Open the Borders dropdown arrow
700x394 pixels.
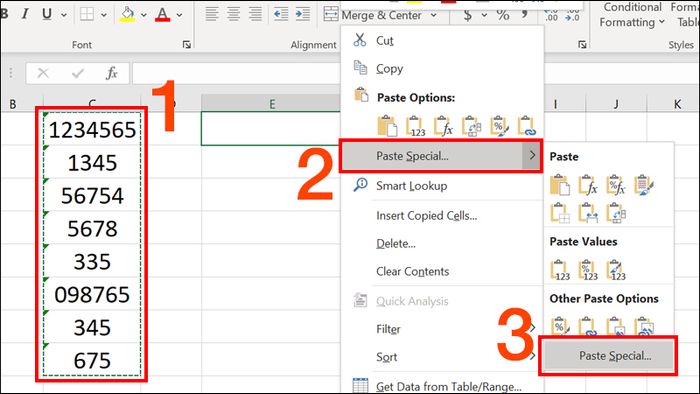tap(104, 15)
